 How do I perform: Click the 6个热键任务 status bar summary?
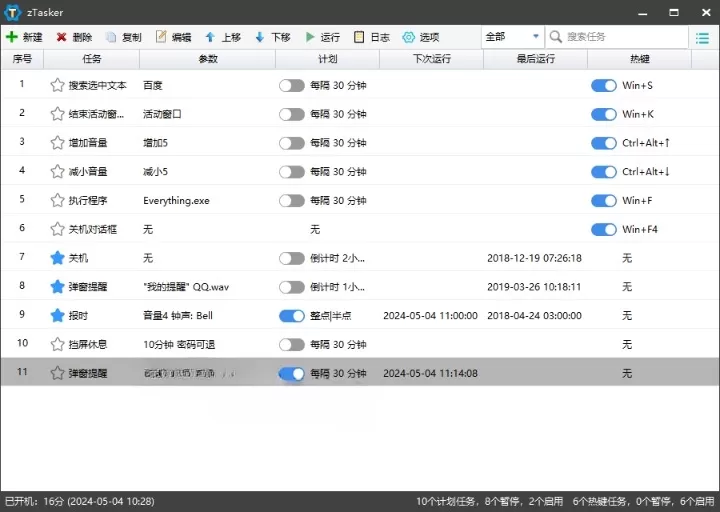pos(643,501)
